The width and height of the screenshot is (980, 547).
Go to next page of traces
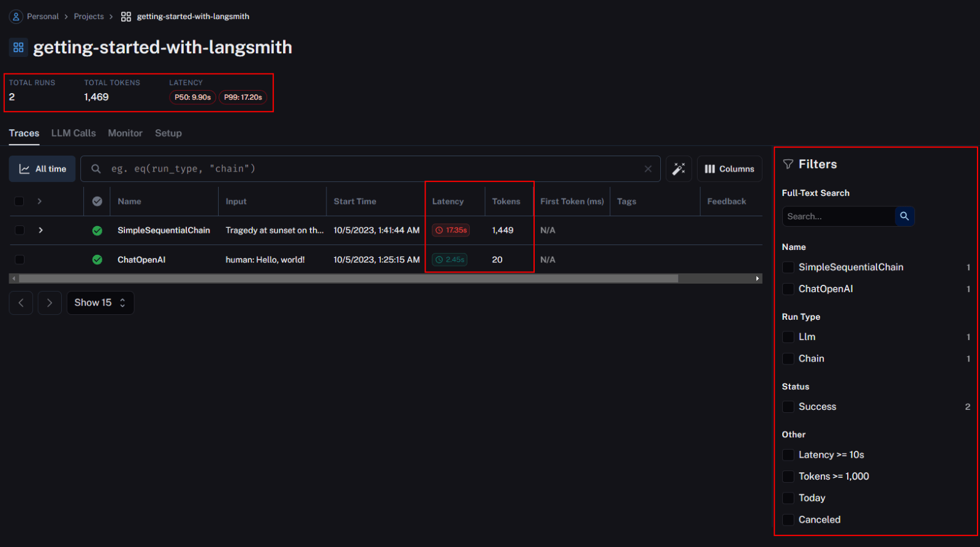(50, 303)
